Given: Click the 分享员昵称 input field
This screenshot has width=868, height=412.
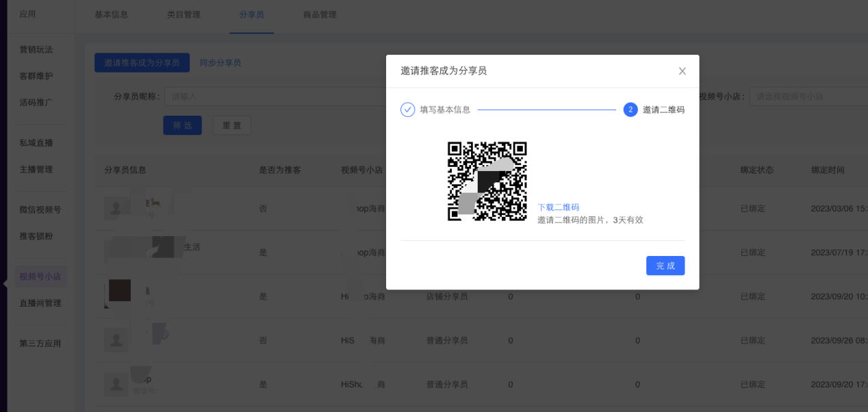Looking at the screenshot, I should pos(274,96).
